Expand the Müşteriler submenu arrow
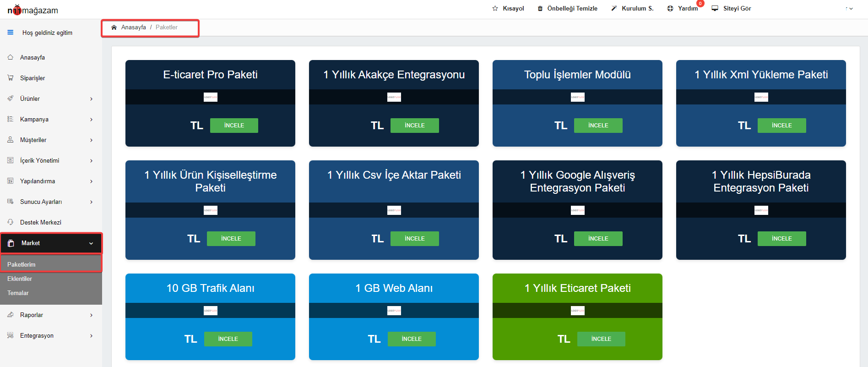Viewport: 868px width, 367px height. point(92,140)
